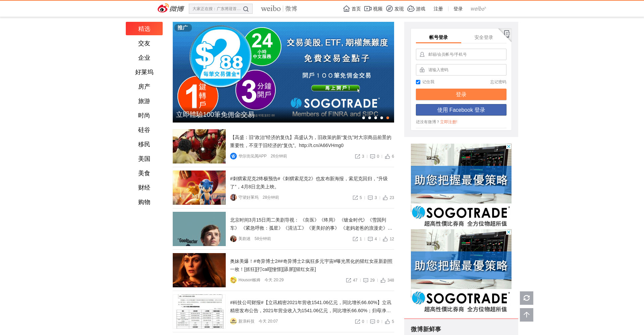Select the 帐号登录 tab

click(x=438, y=37)
